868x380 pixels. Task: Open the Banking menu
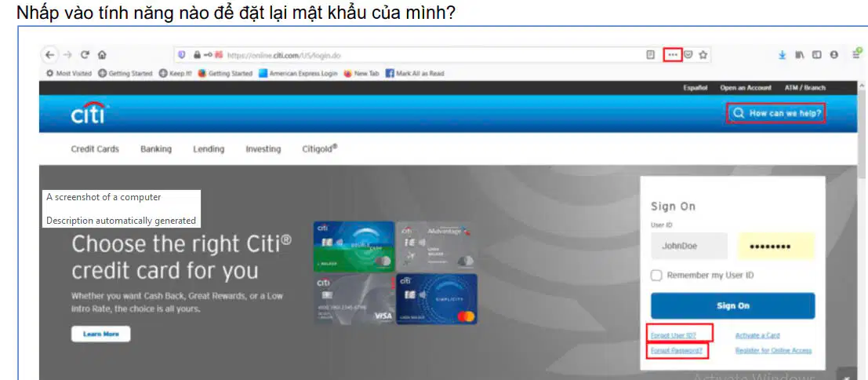click(156, 149)
